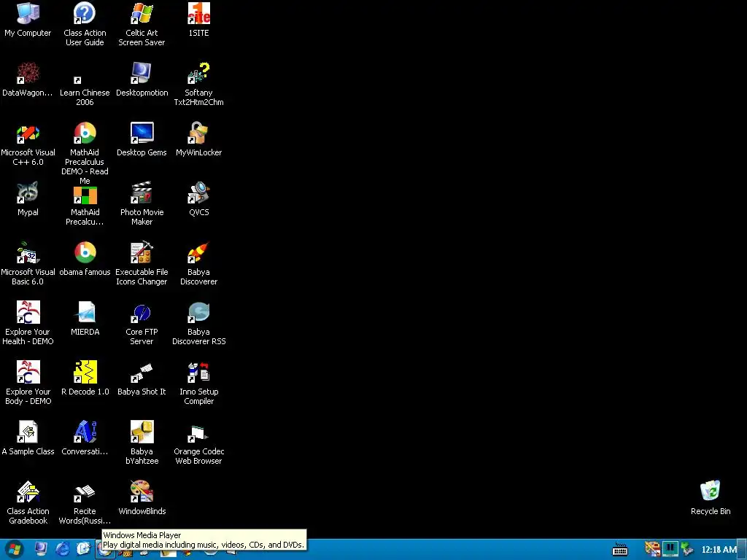Select the Recycle Bin icon
Screen dimensions: 747x560
(711, 492)
